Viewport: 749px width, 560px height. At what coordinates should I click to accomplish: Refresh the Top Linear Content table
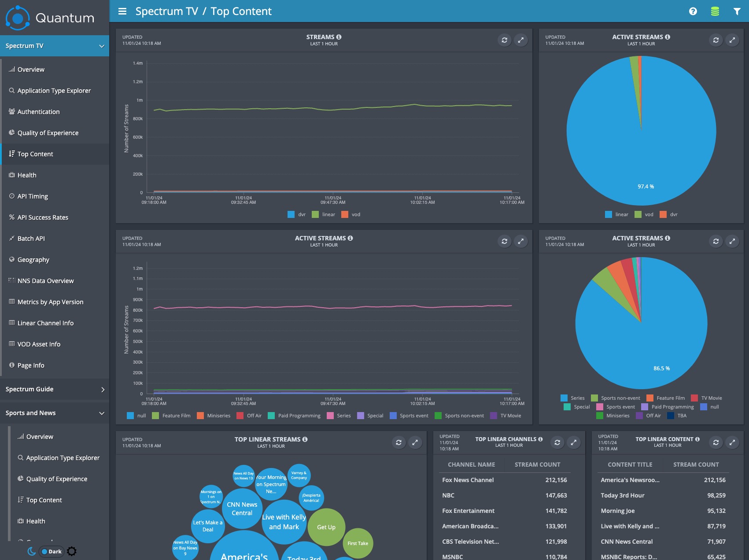pos(716,442)
